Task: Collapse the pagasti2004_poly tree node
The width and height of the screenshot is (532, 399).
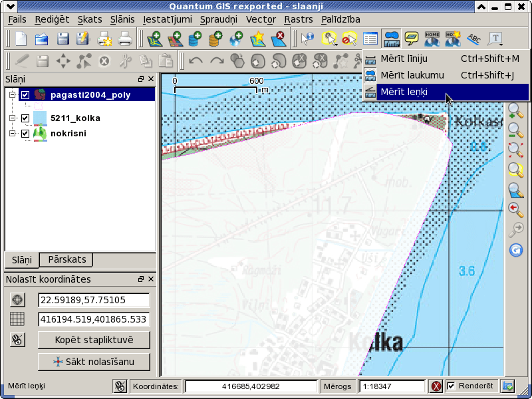Action: point(13,94)
